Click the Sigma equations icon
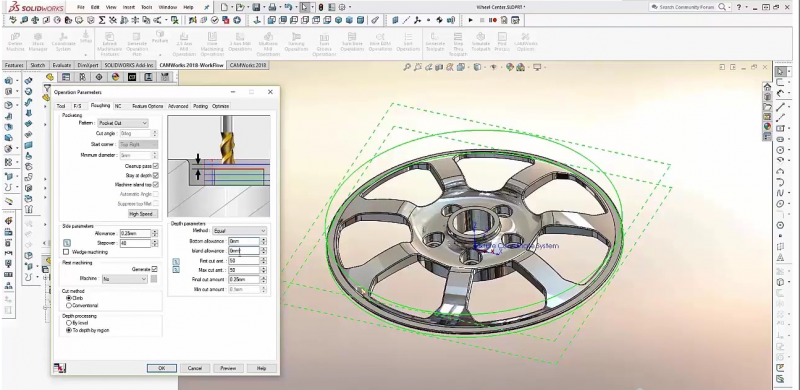Screen dimensions: 800x390 (x=102, y=20)
